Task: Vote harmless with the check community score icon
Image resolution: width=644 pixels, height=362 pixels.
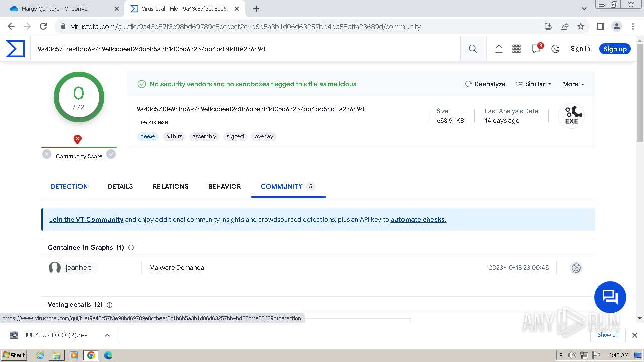Action: [111, 154]
